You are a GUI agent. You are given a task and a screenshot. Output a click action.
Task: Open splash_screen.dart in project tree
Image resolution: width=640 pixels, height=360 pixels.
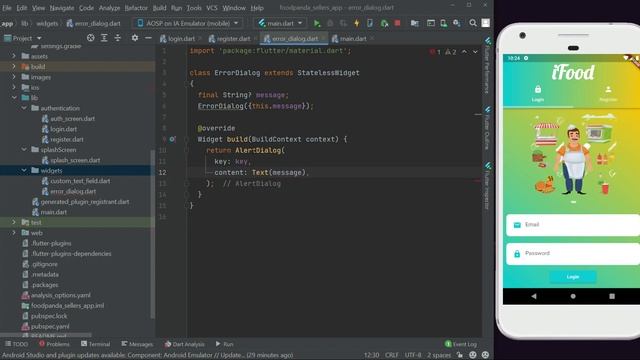[x=71, y=160]
